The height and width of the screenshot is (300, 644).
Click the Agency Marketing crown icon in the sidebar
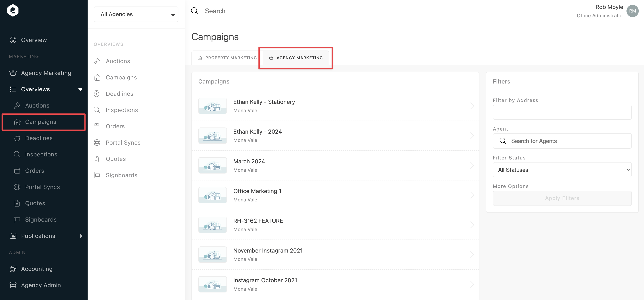(x=13, y=73)
